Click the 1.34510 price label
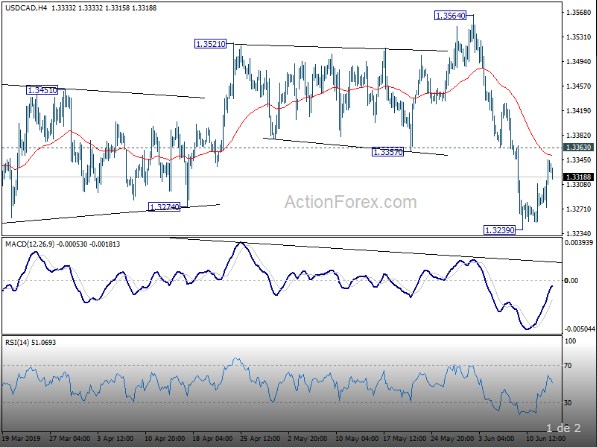597x447 pixels. point(42,90)
